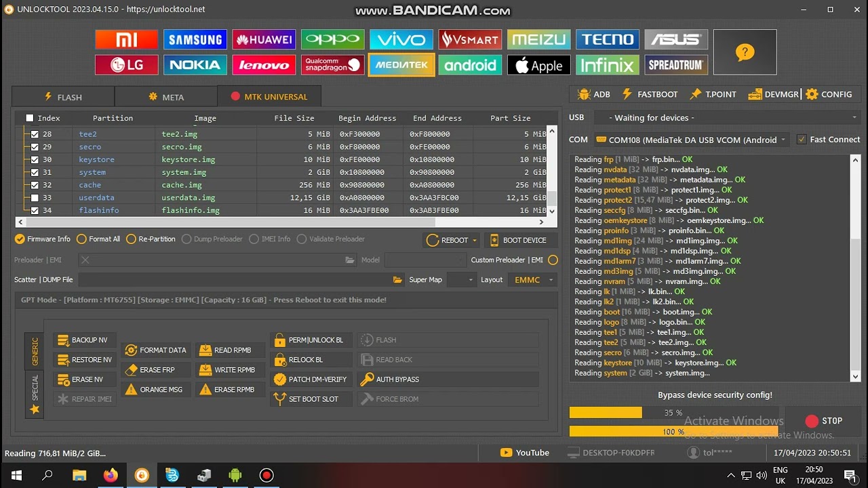Select the OPPO brand icon
Image resolution: width=868 pixels, height=488 pixels.
[x=332, y=39]
